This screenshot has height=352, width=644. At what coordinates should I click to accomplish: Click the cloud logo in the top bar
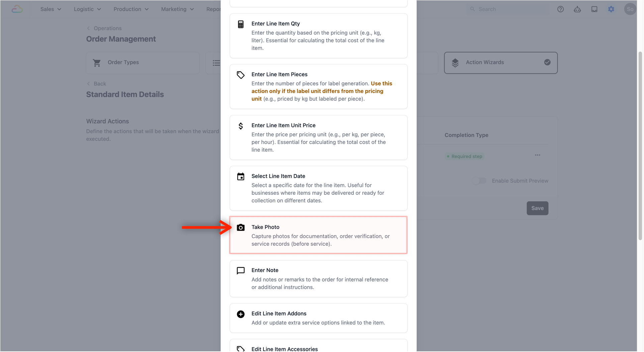[x=17, y=9]
